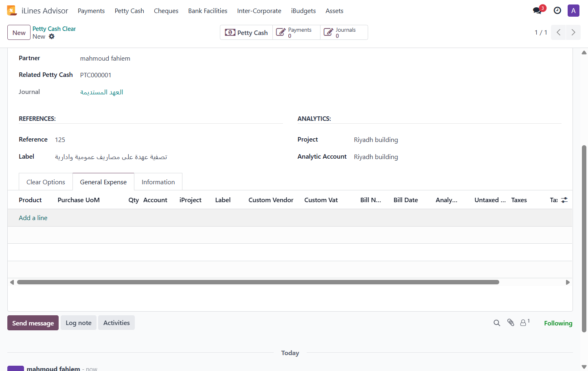Click the Petty Cash Clear breadcrumb
This screenshot has height=371, width=588.
(x=54, y=29)
